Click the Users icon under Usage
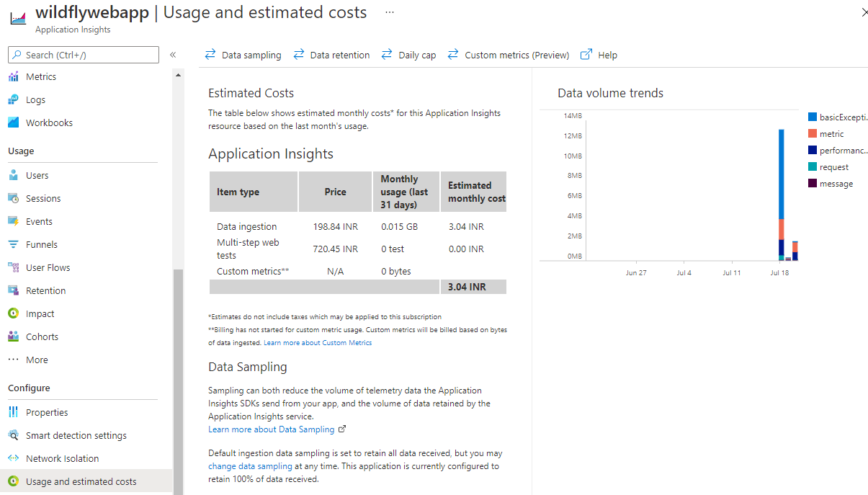Viewport: 868px width, 495px height. point(14,176)
